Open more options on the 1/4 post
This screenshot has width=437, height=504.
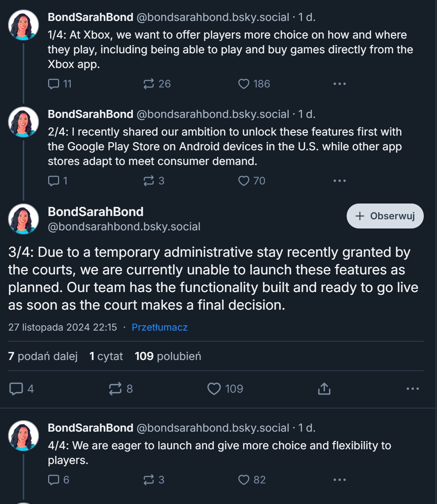tap(340, 84)
